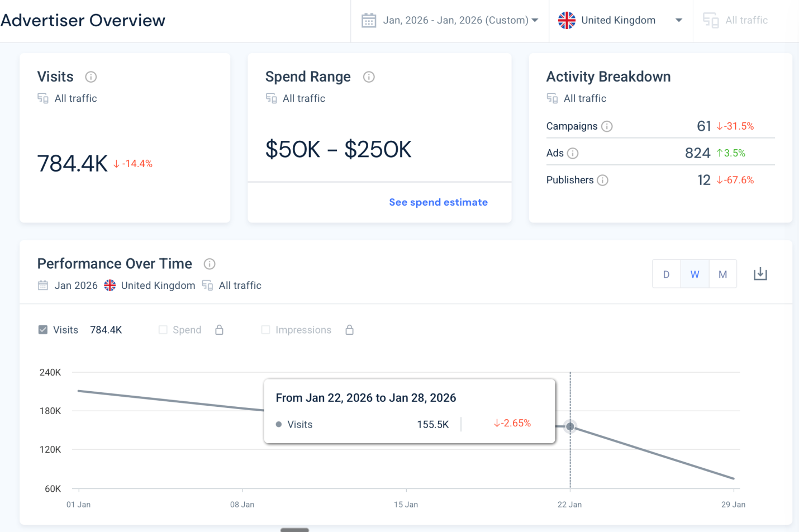Enable the Impressions checkbox

tap(266, 330)
